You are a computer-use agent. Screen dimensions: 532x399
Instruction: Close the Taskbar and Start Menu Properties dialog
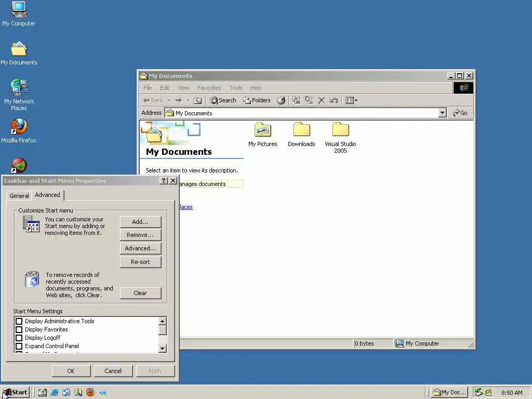(x=173, y=180)
